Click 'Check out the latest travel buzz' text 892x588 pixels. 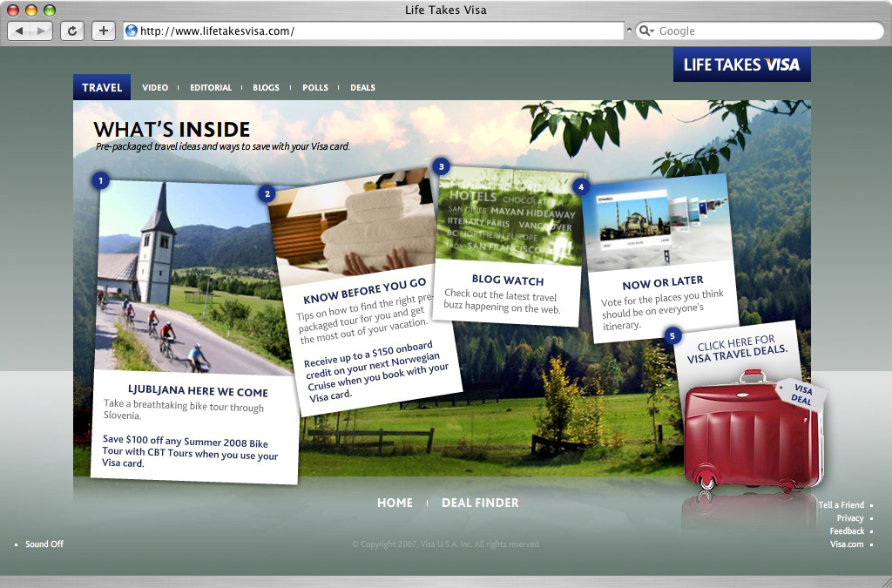tap(502, 301)
